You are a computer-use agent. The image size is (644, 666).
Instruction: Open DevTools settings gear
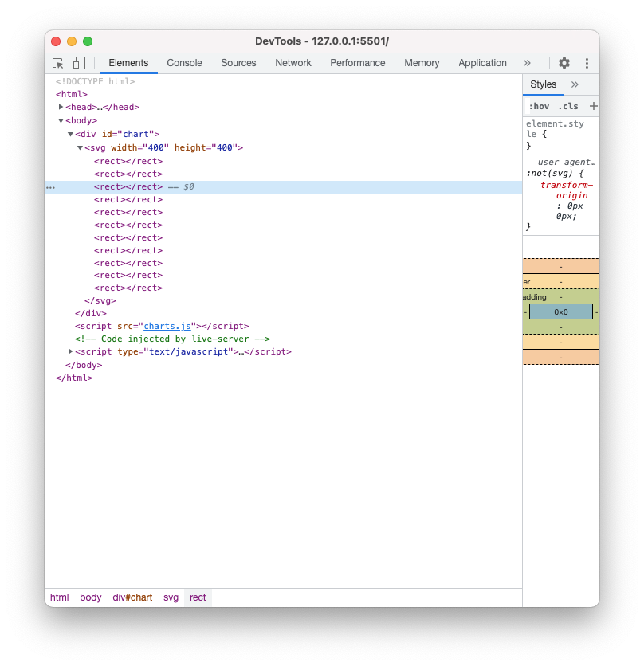(563, 63)
